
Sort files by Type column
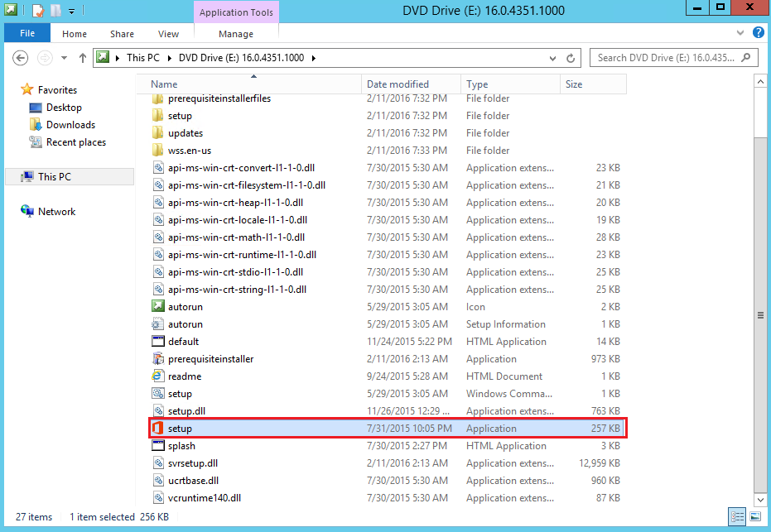pos(510,84)
